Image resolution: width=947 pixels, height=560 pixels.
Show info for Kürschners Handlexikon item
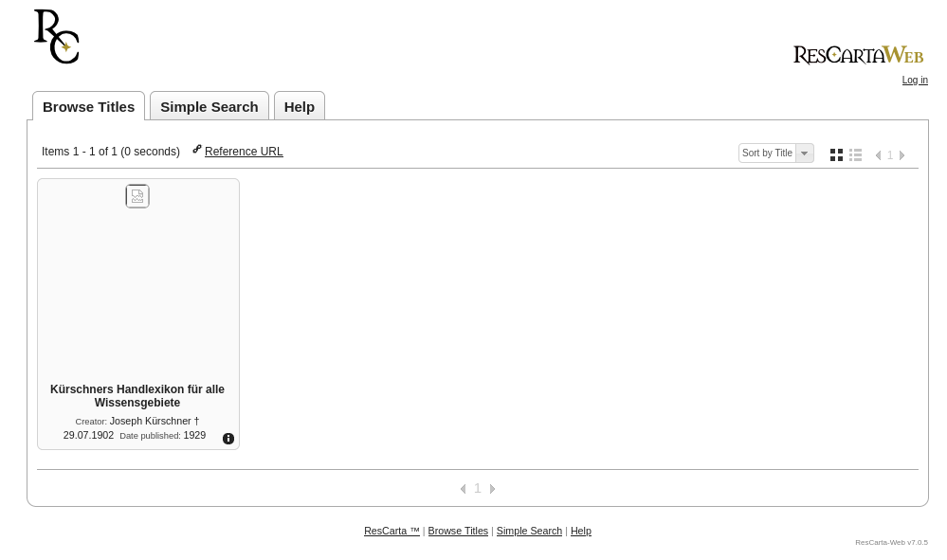[x=228, y=439]
